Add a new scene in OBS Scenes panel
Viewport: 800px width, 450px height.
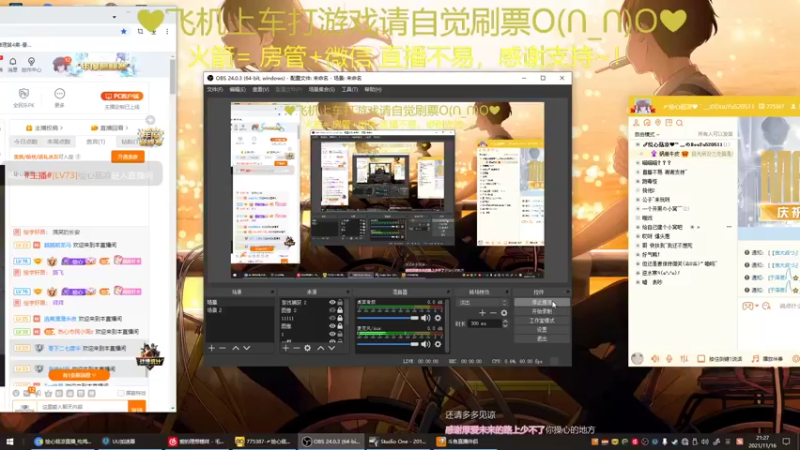pyautogui.click(x=212, y=348)
